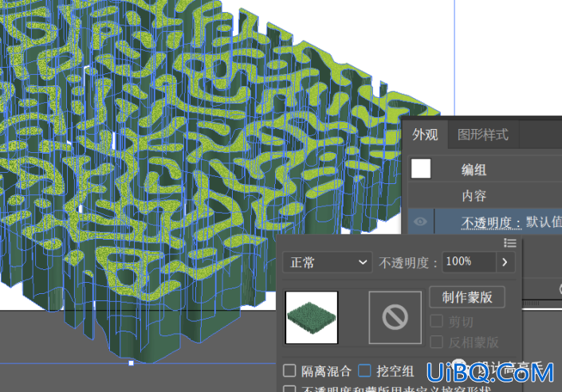Screen dimensions: 562x392
Task: Enable the 挖空组 checkbox
Action: tap(364, 370)
